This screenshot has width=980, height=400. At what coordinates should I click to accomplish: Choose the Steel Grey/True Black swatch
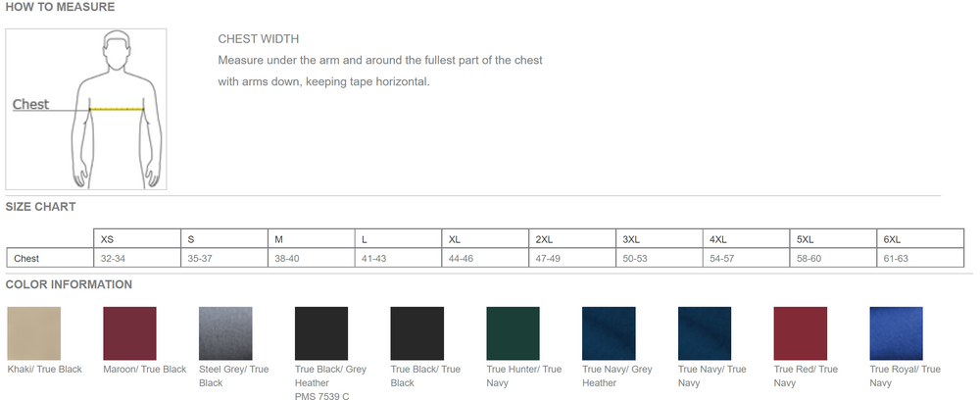click(225, 333)
